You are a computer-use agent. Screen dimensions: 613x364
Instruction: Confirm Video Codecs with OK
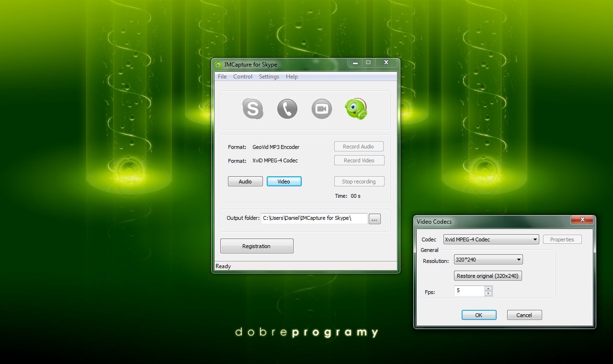(x=479, y=315)
